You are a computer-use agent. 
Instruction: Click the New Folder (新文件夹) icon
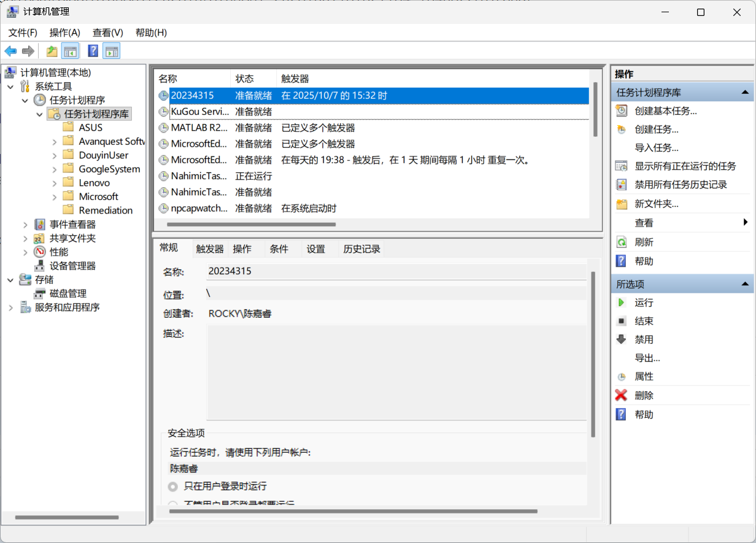click(x=622, y=204)
